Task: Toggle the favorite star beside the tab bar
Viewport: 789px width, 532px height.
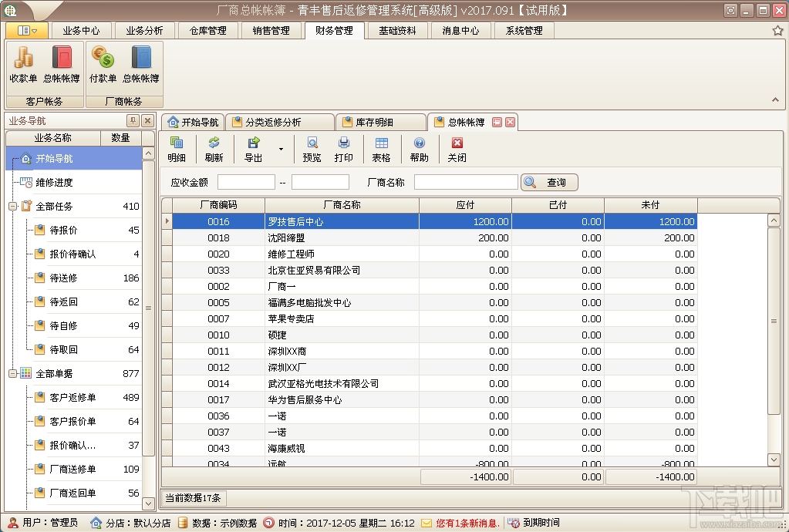Action: pos(779,30)
